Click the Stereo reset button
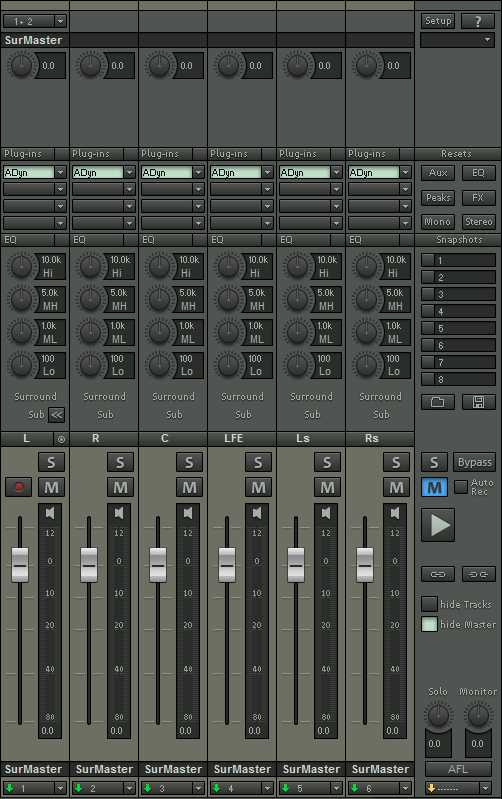Image resolution: width=502 pixels, height=799 pixels. pyautogui.click(x=479, y=222)
